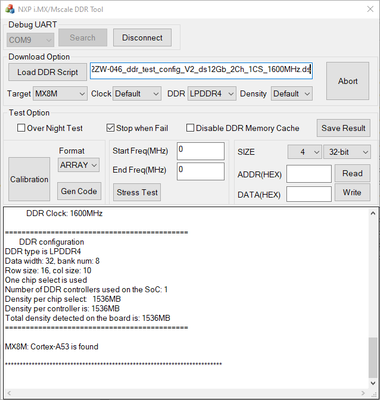
Task: Enable Disable DDR Memory Cache checkbox
Action: point(190,128)
